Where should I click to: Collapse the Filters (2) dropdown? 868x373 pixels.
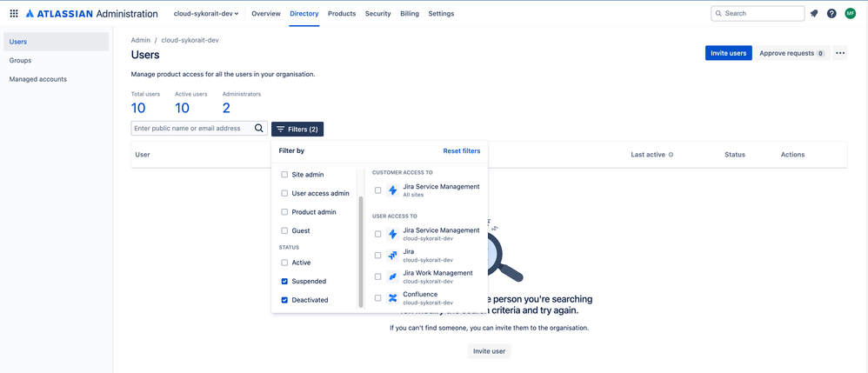[x=297, y=129]
